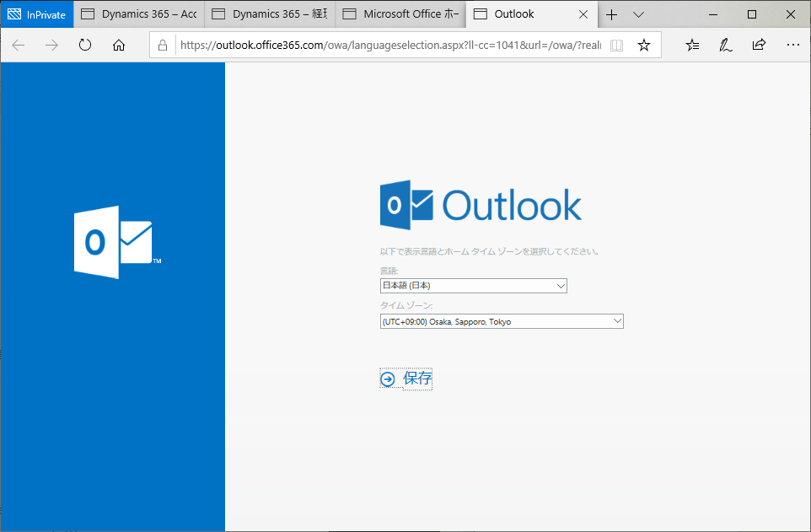Switch to the Microsoft Office tab
The width and height of the screenshot is (811, 532).
pyautogui.click(x=400, y=14)
